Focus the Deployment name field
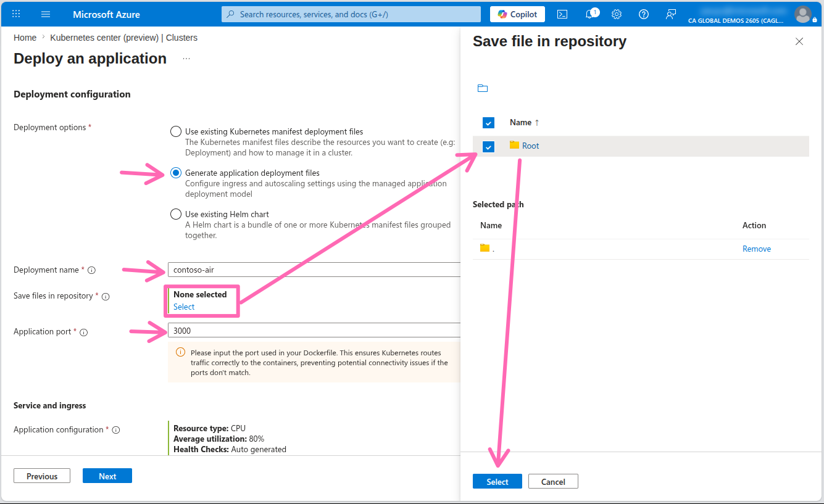824x504 pixels. (x=314, y=270)
